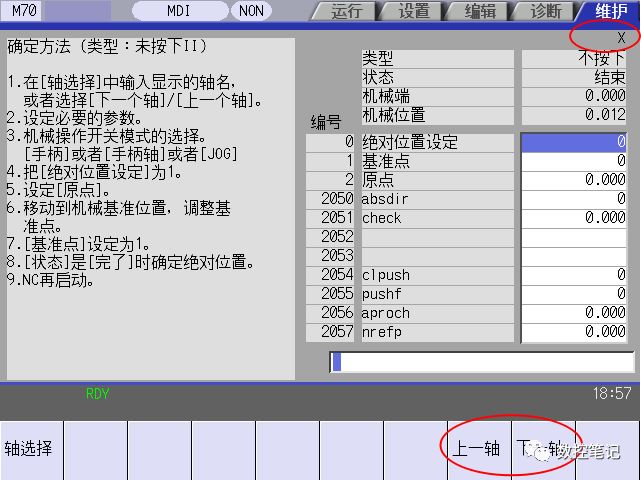Select the pushf parameter value

[x=575, y=294]
